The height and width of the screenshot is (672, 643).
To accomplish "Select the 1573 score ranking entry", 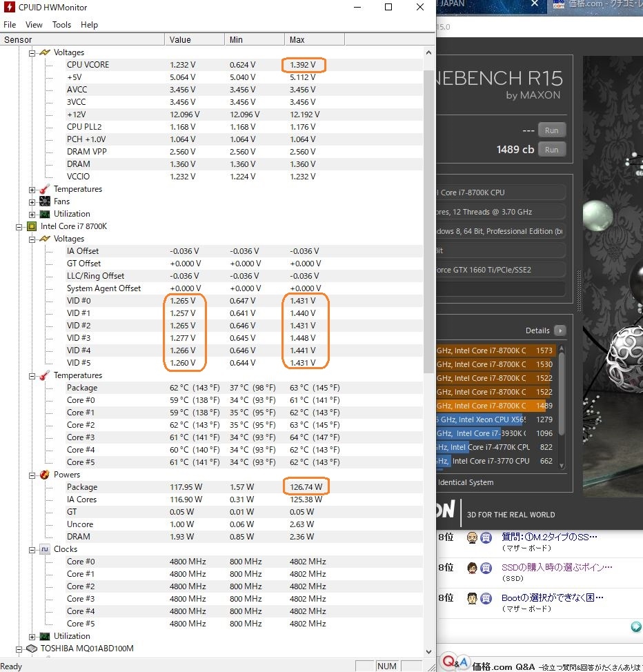I will click(495, 350).
